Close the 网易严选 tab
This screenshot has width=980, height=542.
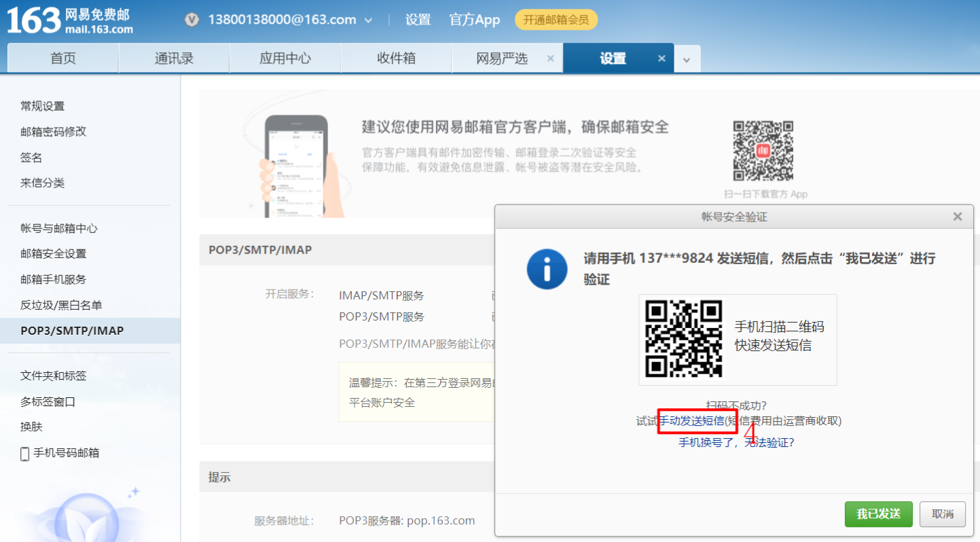tap(550, 58)
